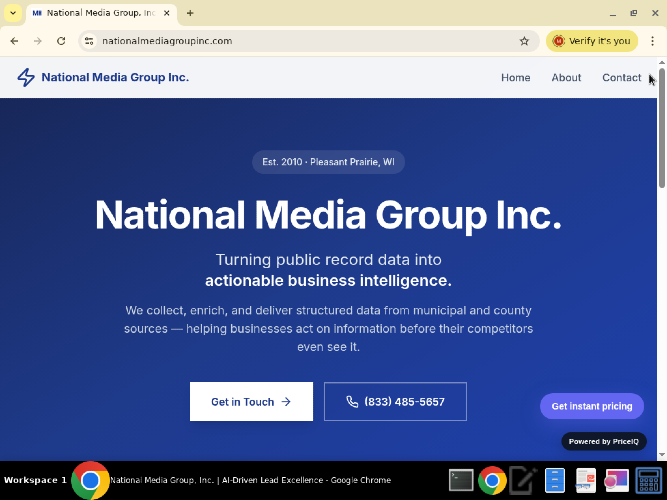
Task: Click the scrollbar down arrow
Action: 662,455
